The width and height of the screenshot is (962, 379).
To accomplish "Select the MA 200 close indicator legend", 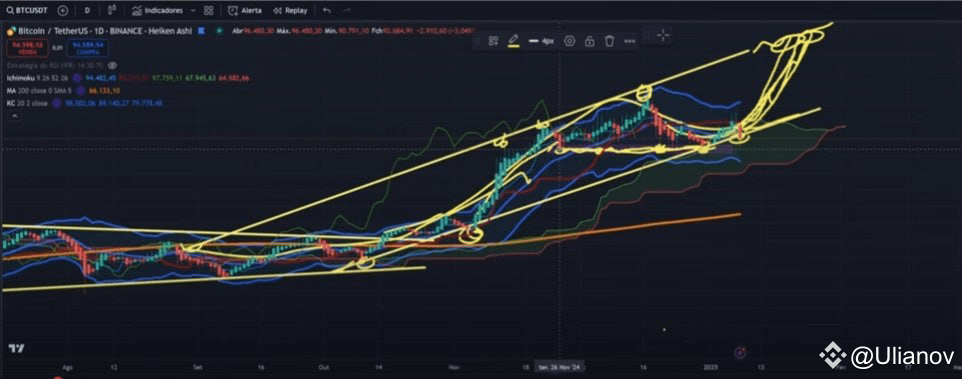I will tap(40, 91).
